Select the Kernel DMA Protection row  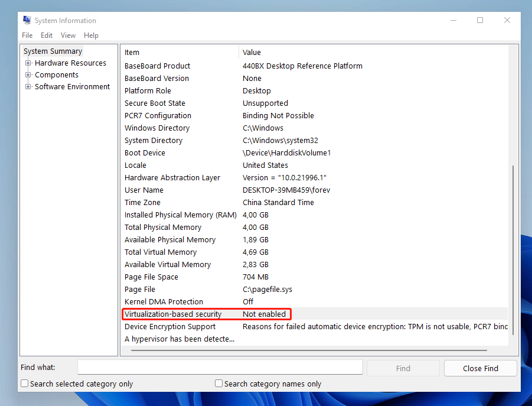pos(314,302)
